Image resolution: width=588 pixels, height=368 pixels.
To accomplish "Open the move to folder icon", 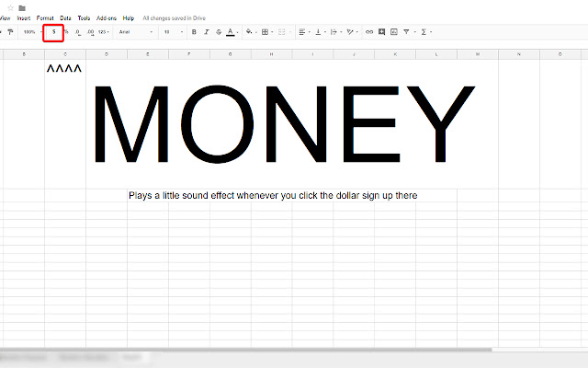I will tap(22, 8).
